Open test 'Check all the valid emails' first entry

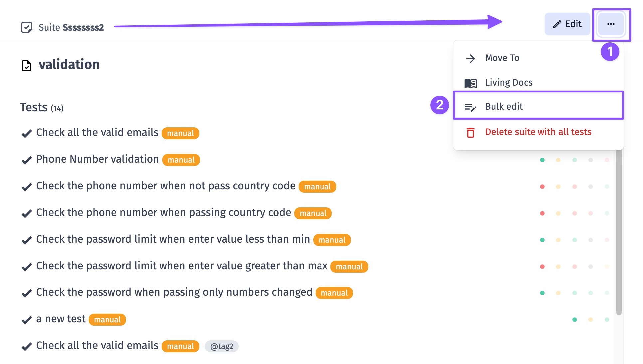click(97, 132)
